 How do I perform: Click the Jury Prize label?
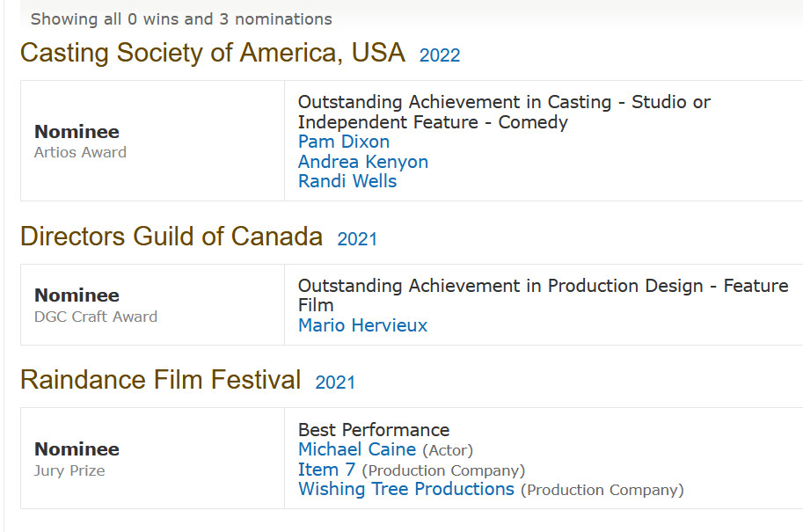[x=69, y=470]
